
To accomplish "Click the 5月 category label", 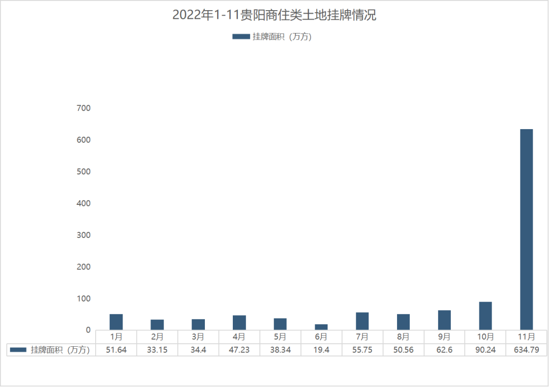I will (x=280, y=337).
